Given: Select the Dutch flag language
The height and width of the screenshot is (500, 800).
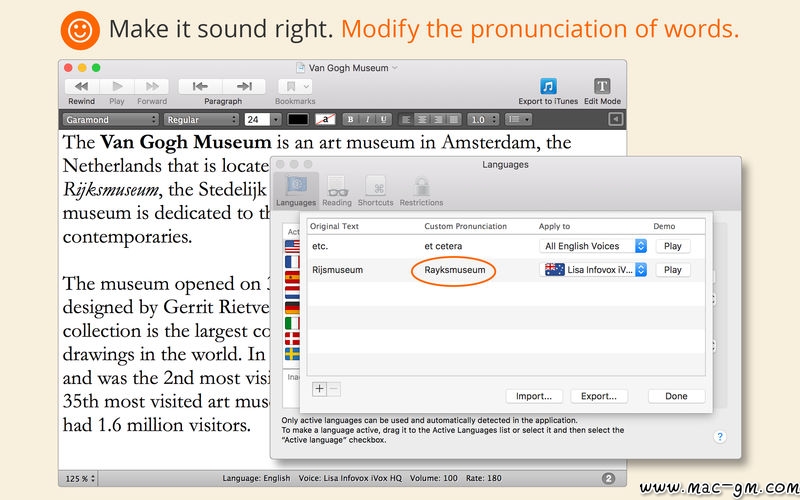Looking at the screenshot, I should point(292,293).
